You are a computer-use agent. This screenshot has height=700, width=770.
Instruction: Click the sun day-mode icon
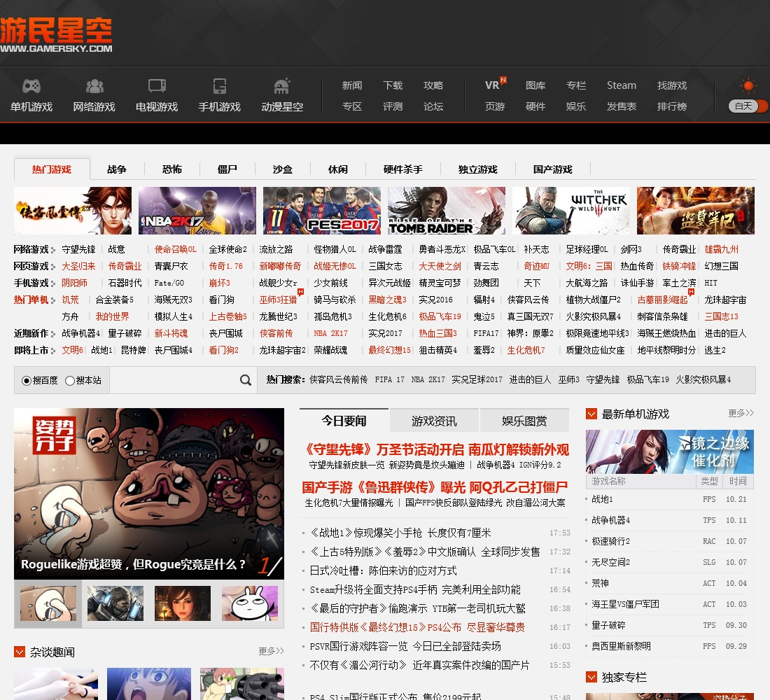748,87
